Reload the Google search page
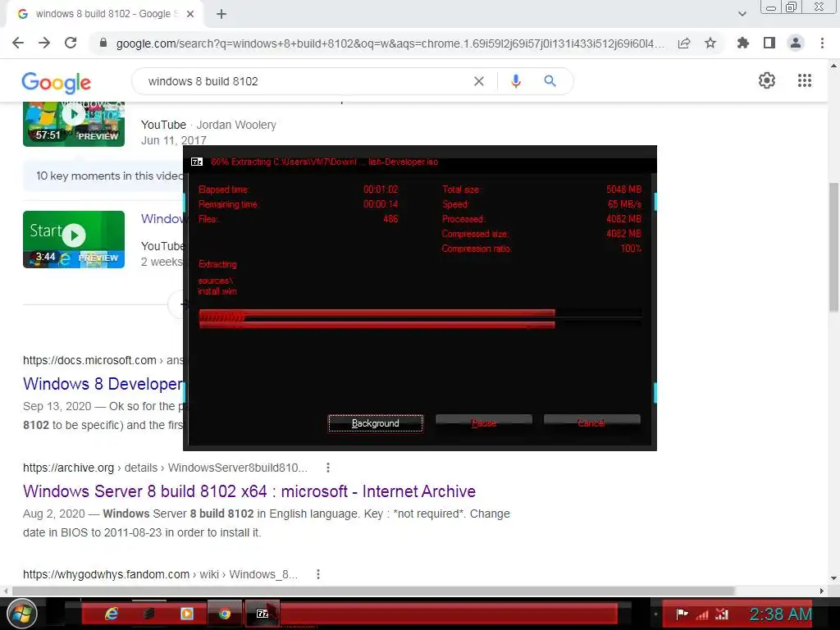Screen dimensions: 840x630 click(x=71, y=43)
